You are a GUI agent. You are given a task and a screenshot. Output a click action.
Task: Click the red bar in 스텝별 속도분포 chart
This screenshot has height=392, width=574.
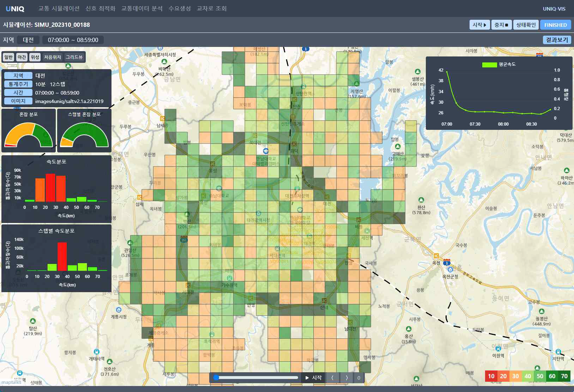click(x=62, y=256)
